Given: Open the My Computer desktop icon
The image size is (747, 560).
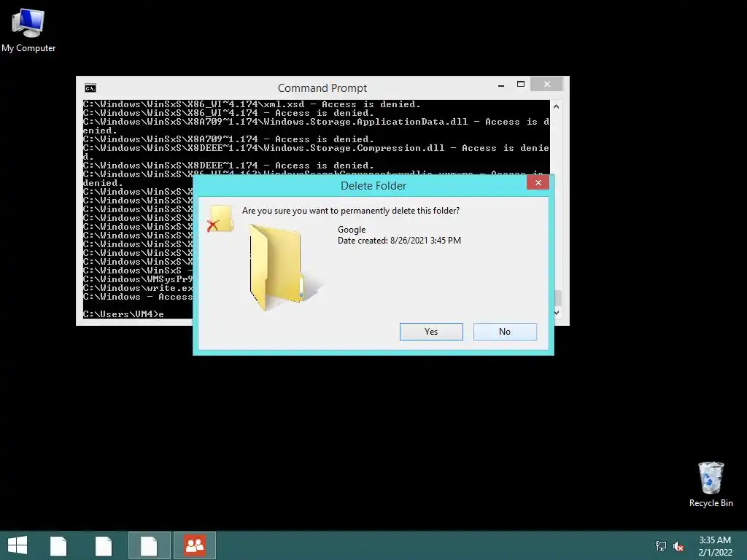Looking at the screenshot, I should (28, 31).
